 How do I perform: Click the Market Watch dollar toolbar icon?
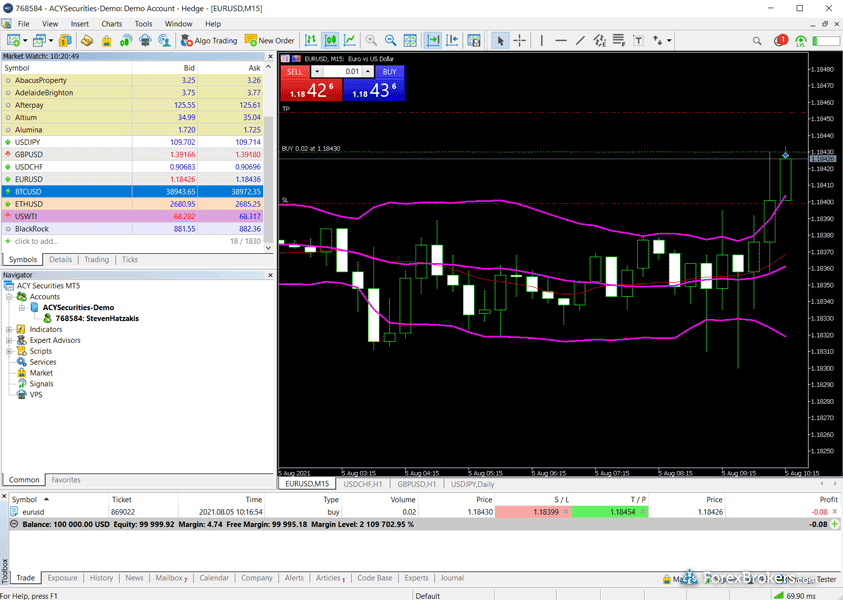65,40
